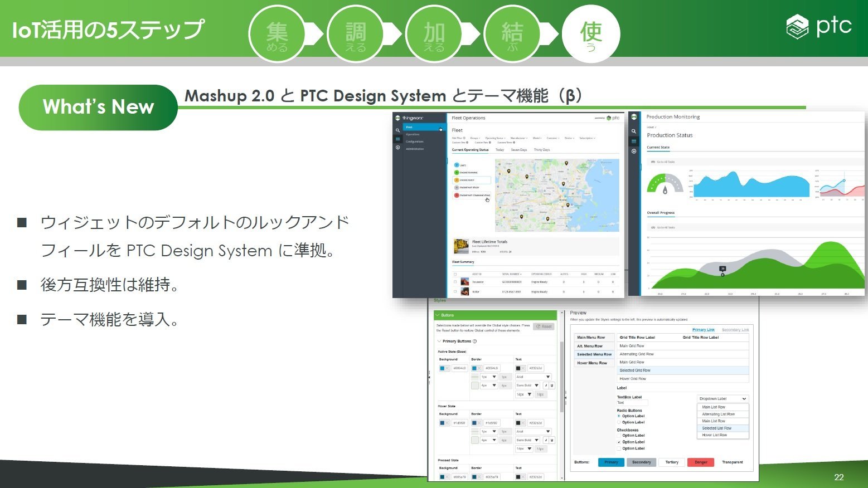Click the red Danger button in Preview
The width and height of the screenshot is (868, 488).
pyautogui.click(x=701, y=462)
